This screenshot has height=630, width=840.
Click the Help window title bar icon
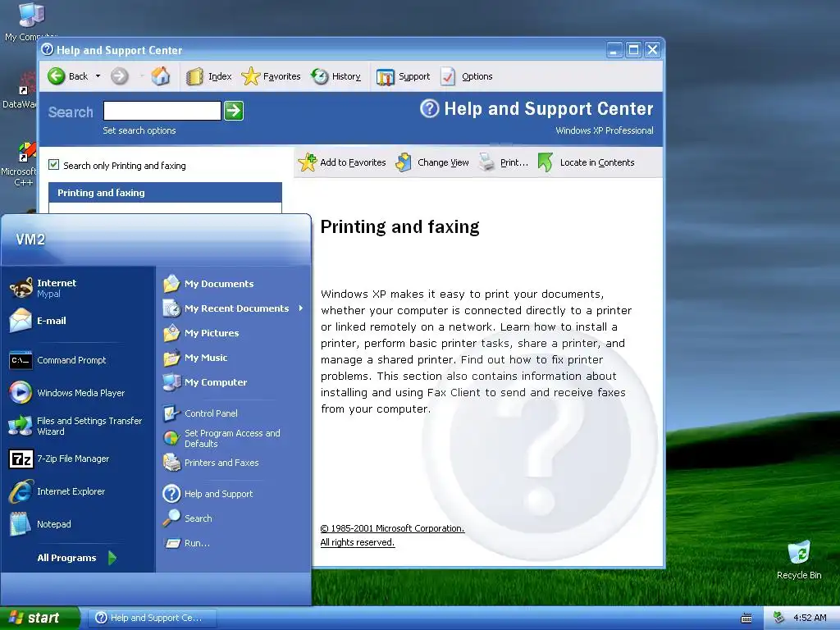pyautogui.click(x=47, y=50)
